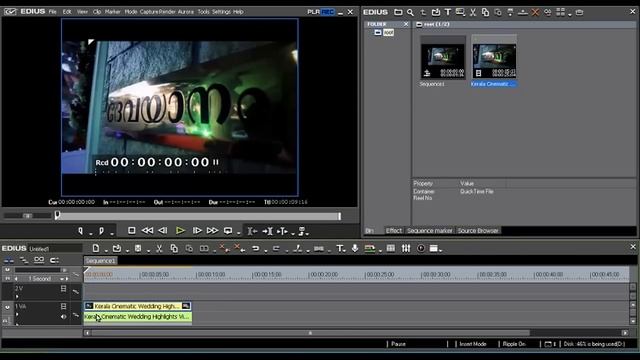The height and width of the screenshot is (360, 640).
Task: Click Redo icon in timeline toolbar
Action: (276, 248)
